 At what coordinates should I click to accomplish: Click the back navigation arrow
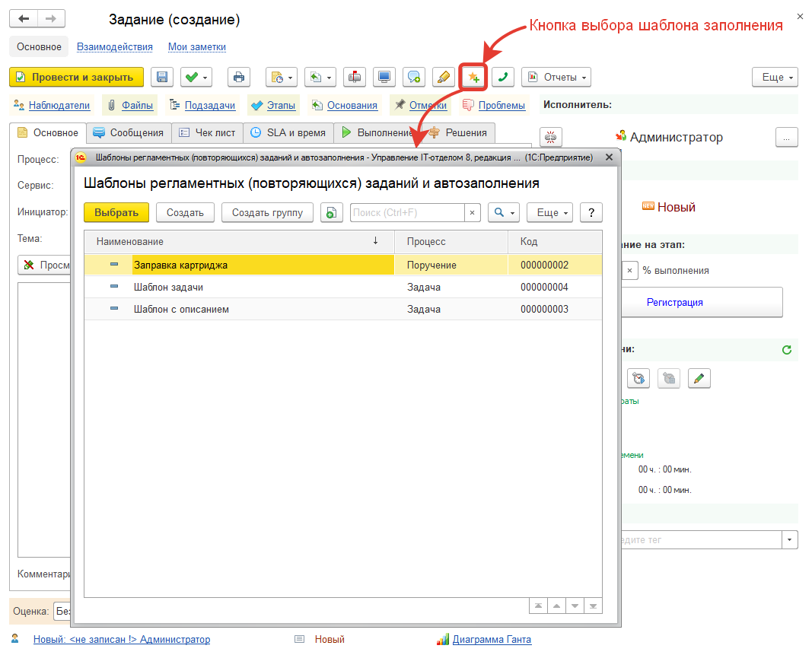(x=24, y=19)
